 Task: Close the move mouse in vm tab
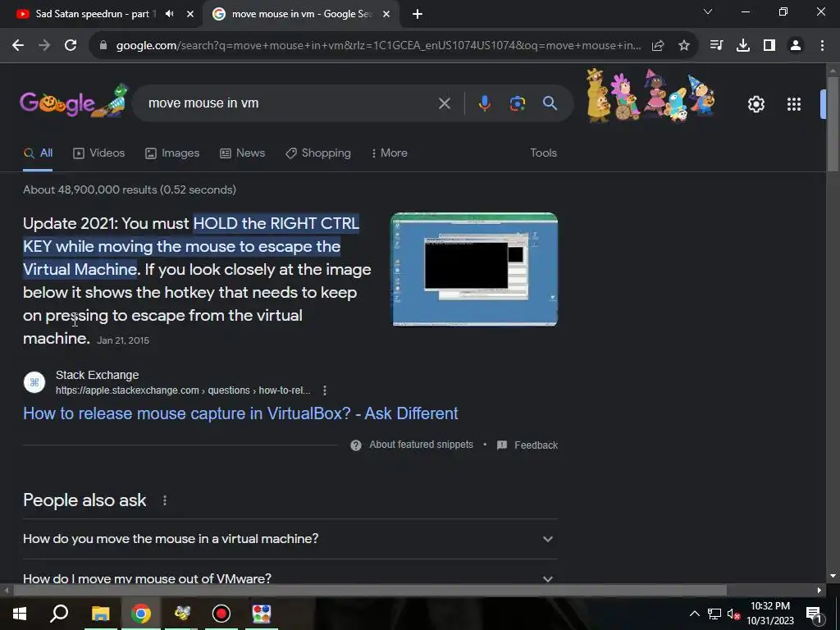(386, 14)
